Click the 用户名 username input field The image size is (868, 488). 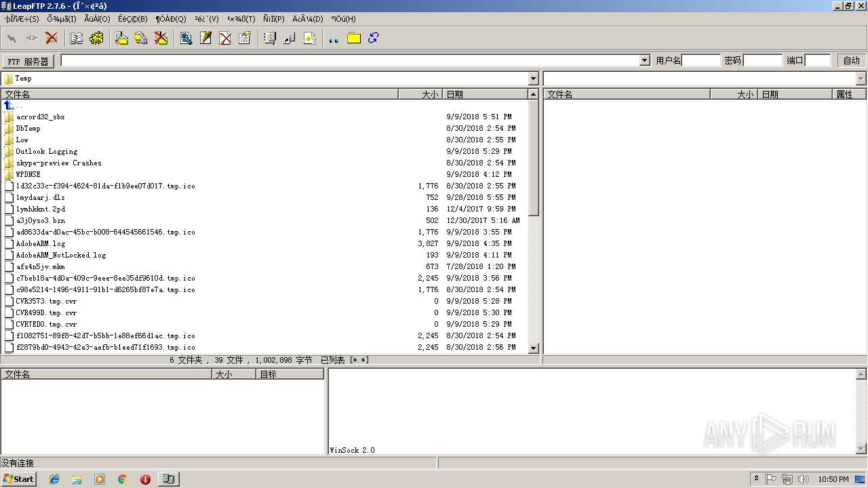coord(701,60)
